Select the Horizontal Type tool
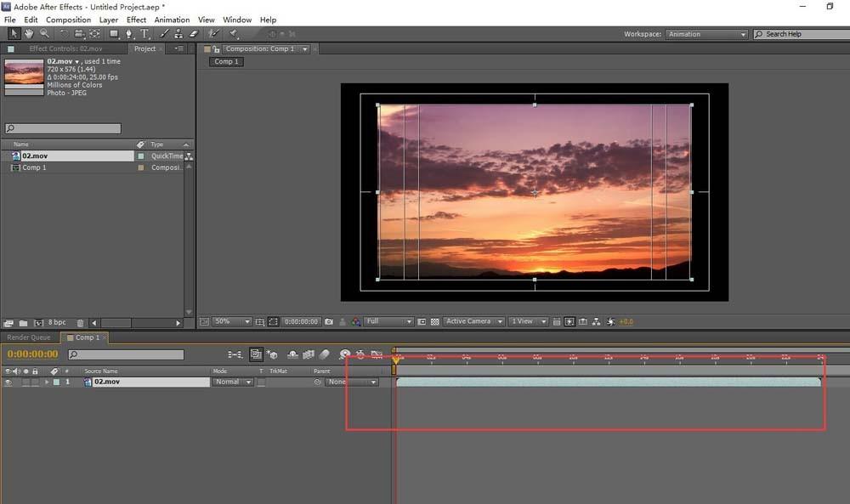The width and height of the screenshot is (850, 504). [x=144, y=34]
